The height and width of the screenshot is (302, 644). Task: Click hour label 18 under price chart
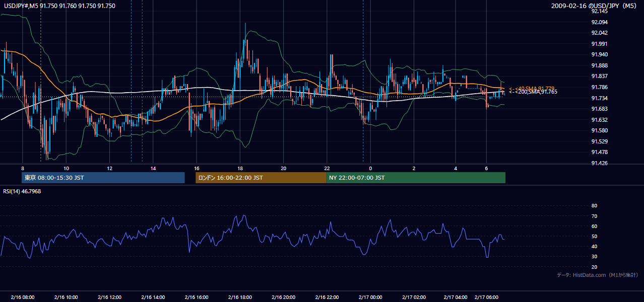pyautogui.click(x=240, y=168)
